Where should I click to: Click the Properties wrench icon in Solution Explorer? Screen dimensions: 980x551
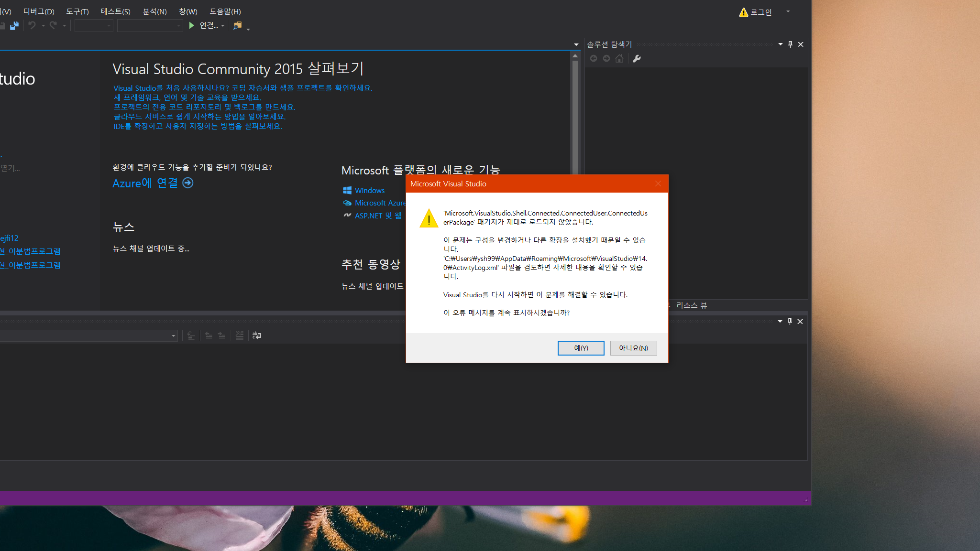click(637, 59)
